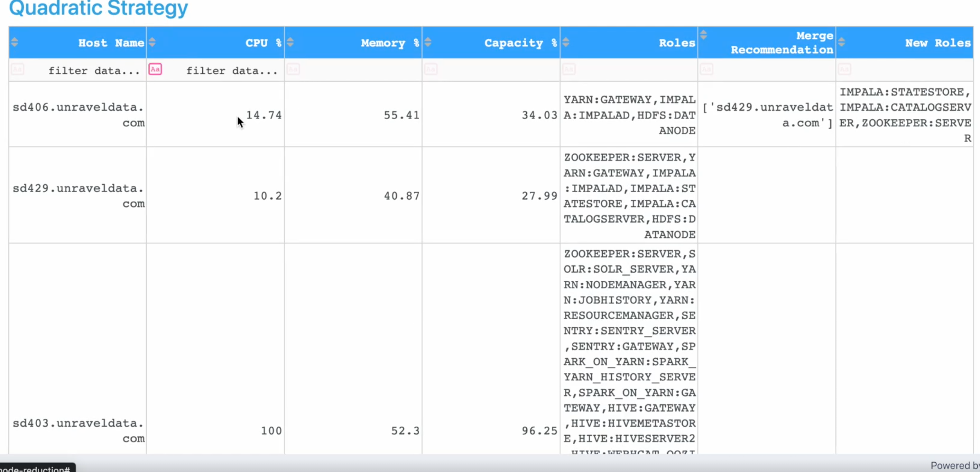Image resolution: width=980 pixels, height=472 pixels.
Task: Sort by Host Name column arrows
Action: coord(14,42)
